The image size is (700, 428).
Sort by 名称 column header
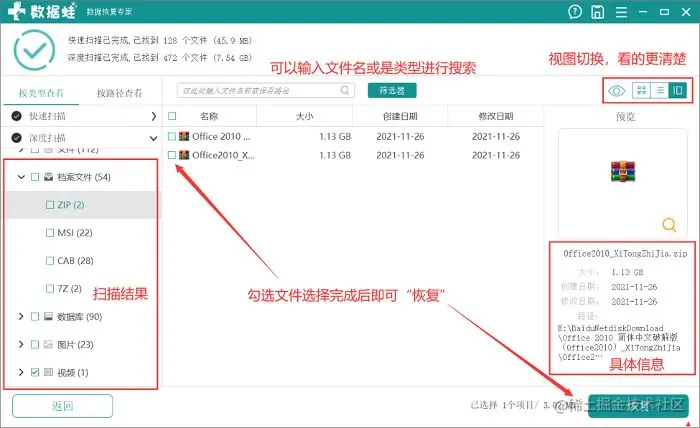click(209, 116)
